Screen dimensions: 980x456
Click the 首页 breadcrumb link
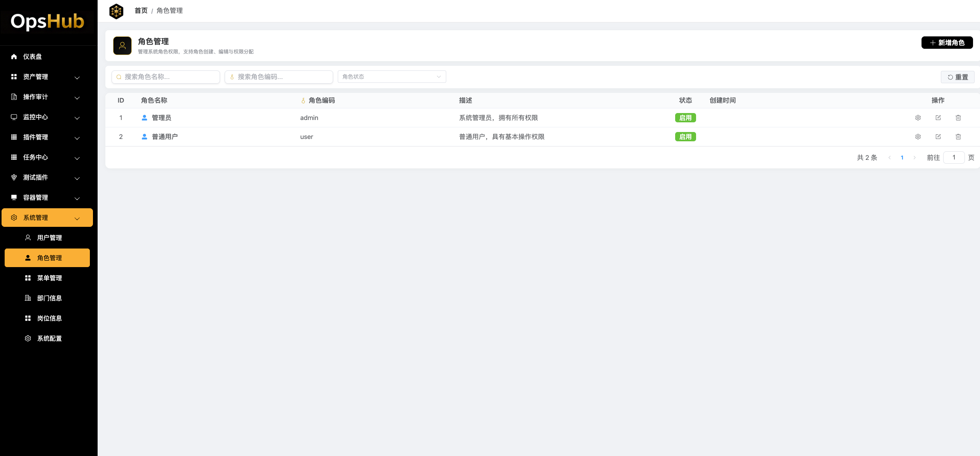coord(141,10)
